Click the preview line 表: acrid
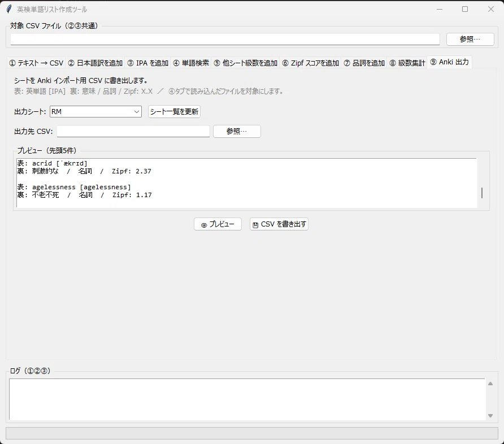 (x=53, y=163)
